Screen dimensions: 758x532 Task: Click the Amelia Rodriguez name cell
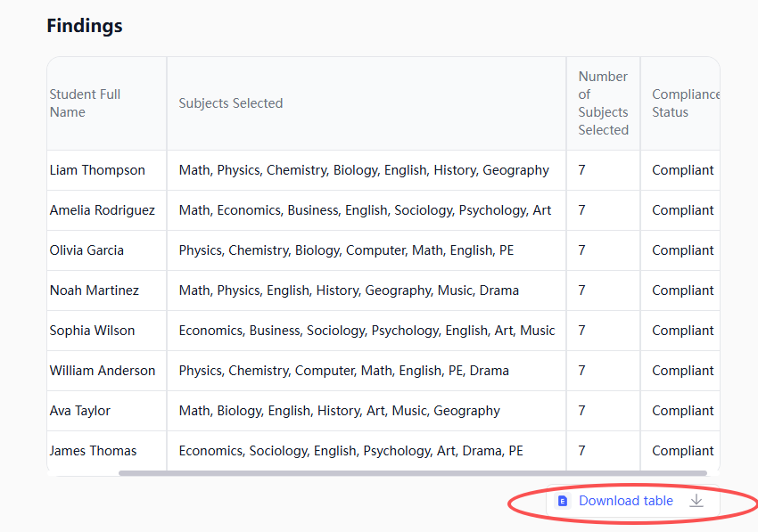tap(102, 210)
